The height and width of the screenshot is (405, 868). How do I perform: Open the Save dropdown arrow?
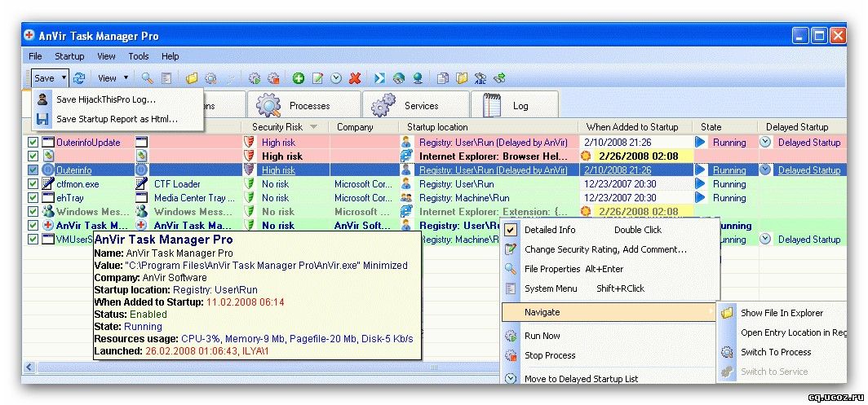(x=64, y=78)
